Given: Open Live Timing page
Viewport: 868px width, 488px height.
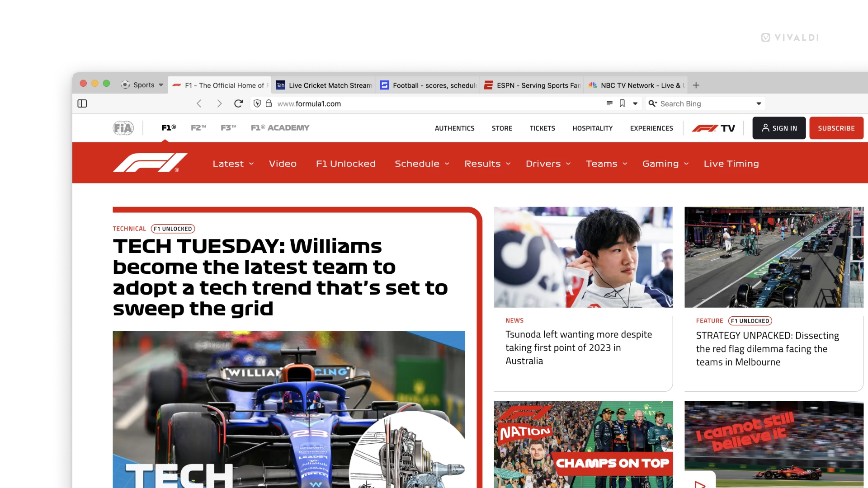Looking at the screenshot, I should [731, 164].
